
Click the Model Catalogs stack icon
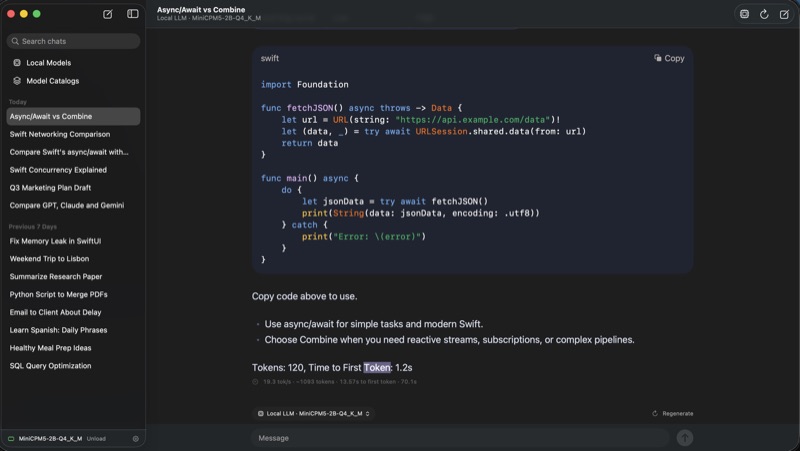17,81
